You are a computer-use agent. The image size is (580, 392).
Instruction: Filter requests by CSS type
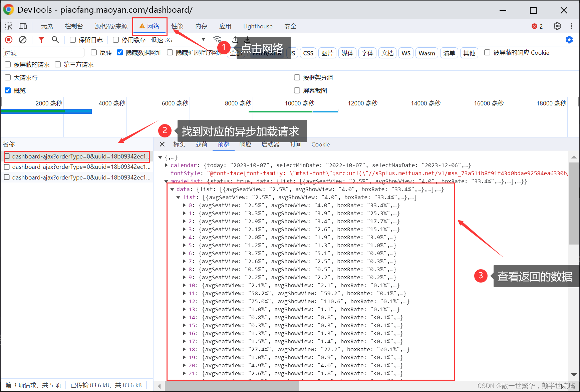308,53
